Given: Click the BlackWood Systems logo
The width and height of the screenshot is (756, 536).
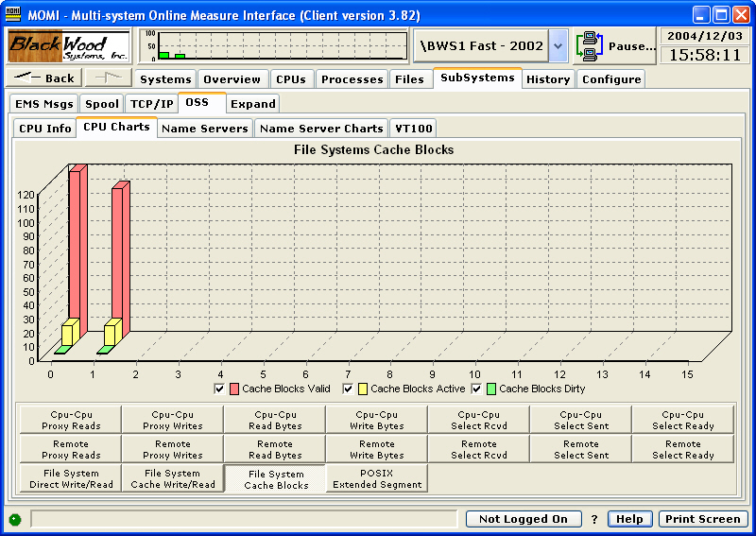Looking at the screenshot, I should pos(68,45).
